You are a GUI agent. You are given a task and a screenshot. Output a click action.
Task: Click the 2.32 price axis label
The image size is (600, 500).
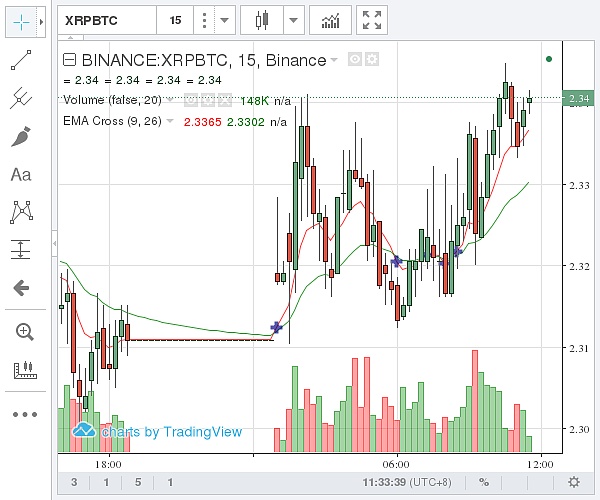tap(579, 266)
